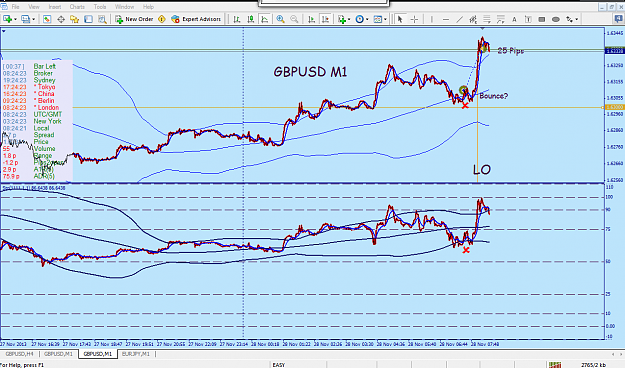Toggle the Terminal panel
This screenshot has height=368, width=625.
[x=88, y=19]
